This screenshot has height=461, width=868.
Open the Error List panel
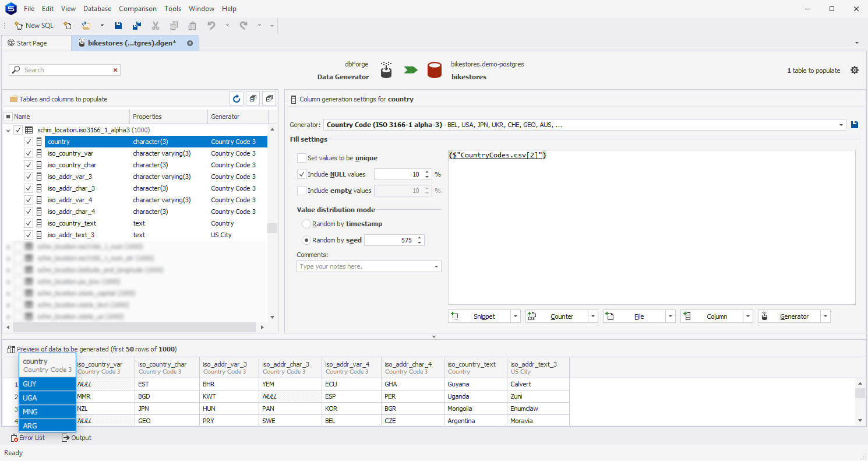[x=27, y=438]
